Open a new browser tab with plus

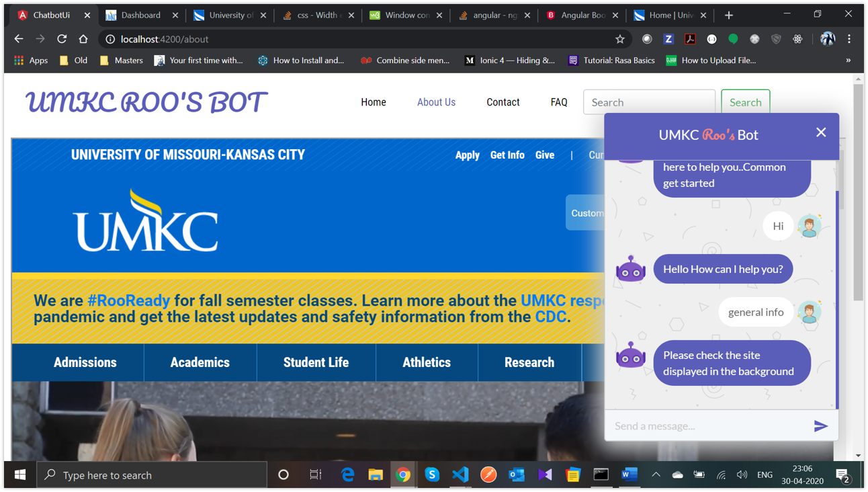(729, 15)
